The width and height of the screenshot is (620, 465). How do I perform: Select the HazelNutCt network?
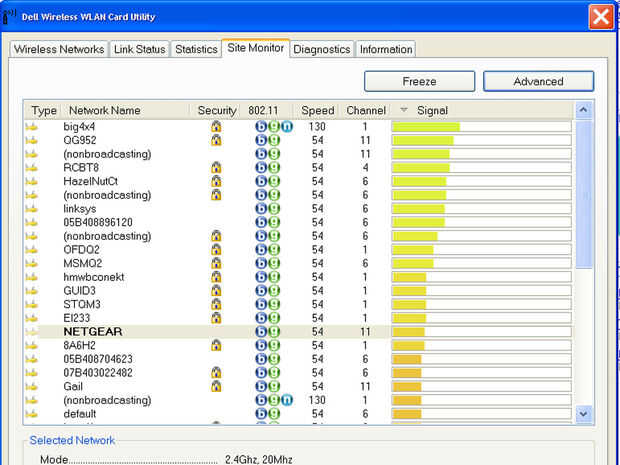pos(91,181)
